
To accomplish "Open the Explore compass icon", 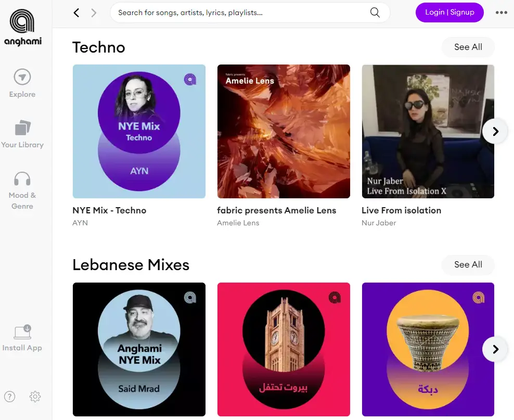I will pyautogui.click(x=22, y=77).
